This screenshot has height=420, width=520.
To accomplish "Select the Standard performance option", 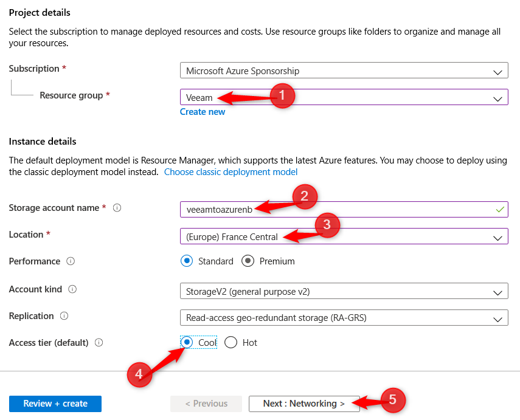I will 187,261.
